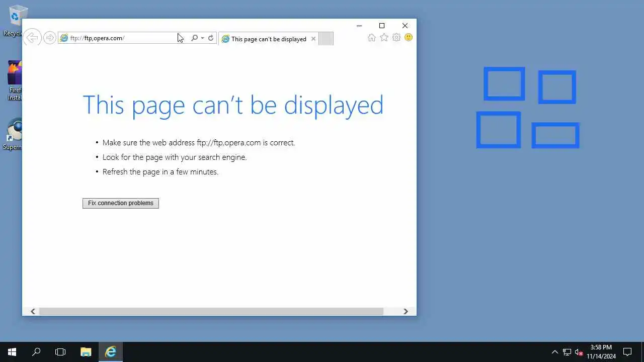
Task: Click the network status tray icon
Action: pos(567,352)
